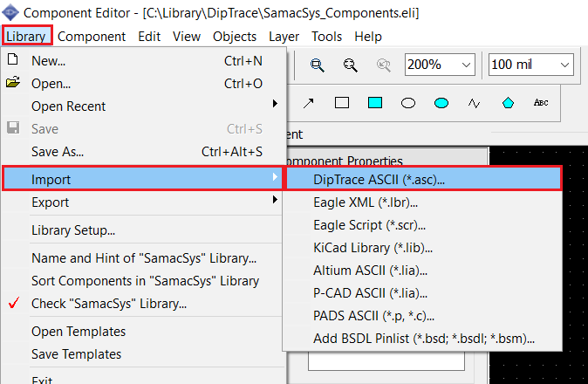Select the empty ellipse tool
The height and width of the screenshot is (384, 588).
408,103
